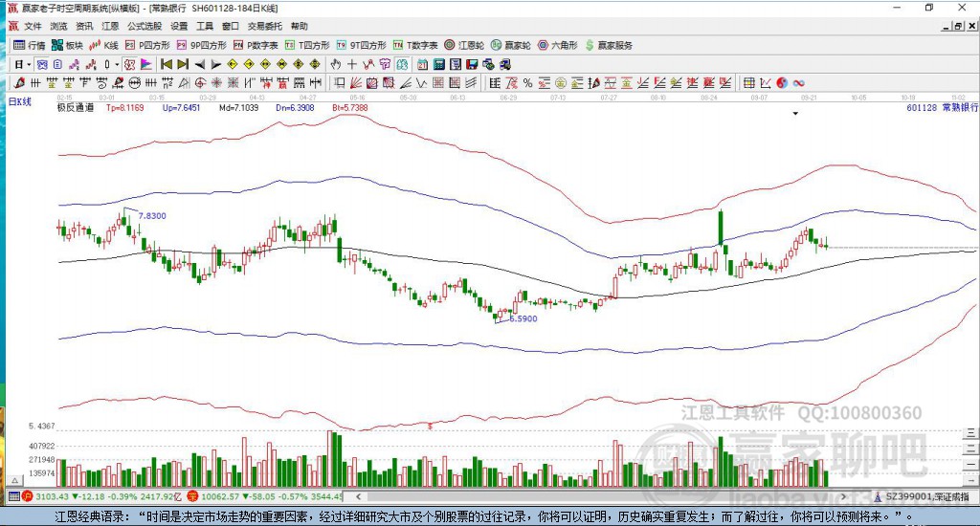Toggle the teal highlighted grid icon
Viewport: 980px width, 526px height.
pyautogui.click(x=401, y=64)
